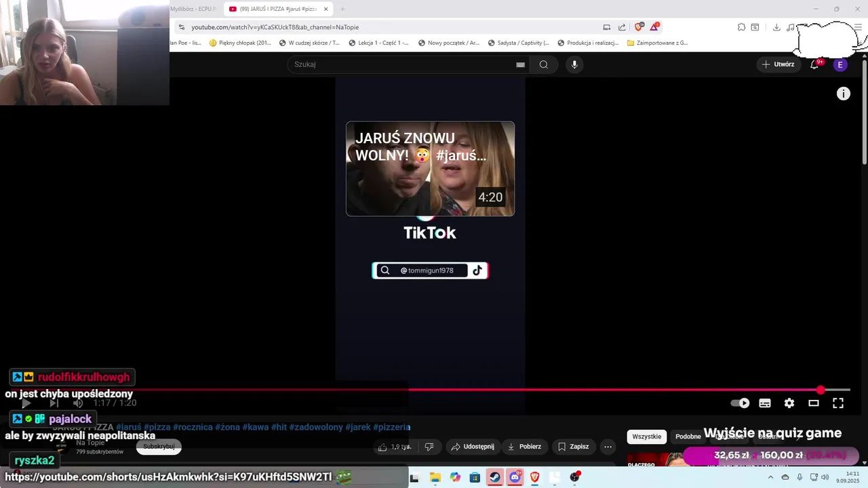Open Brave Shields lion icon
This screenshot has height=488, width=868.
tap(639, 27)
